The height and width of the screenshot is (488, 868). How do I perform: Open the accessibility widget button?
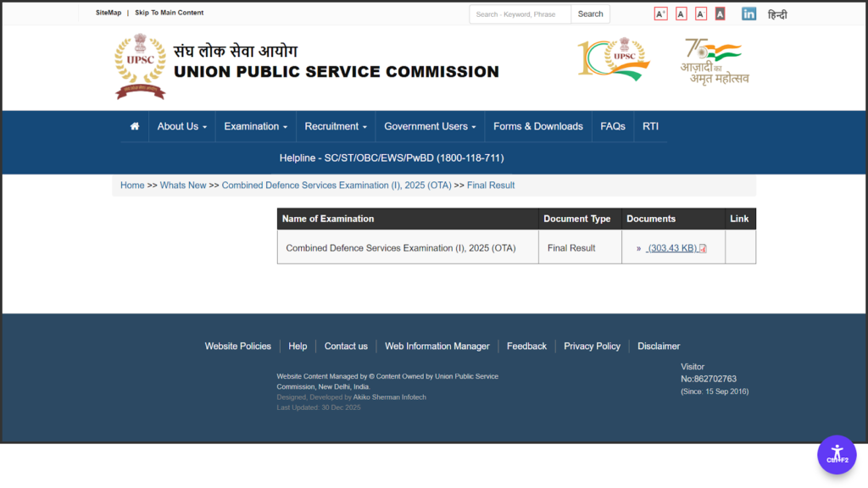pyautogui.click(x=837, y=455)
